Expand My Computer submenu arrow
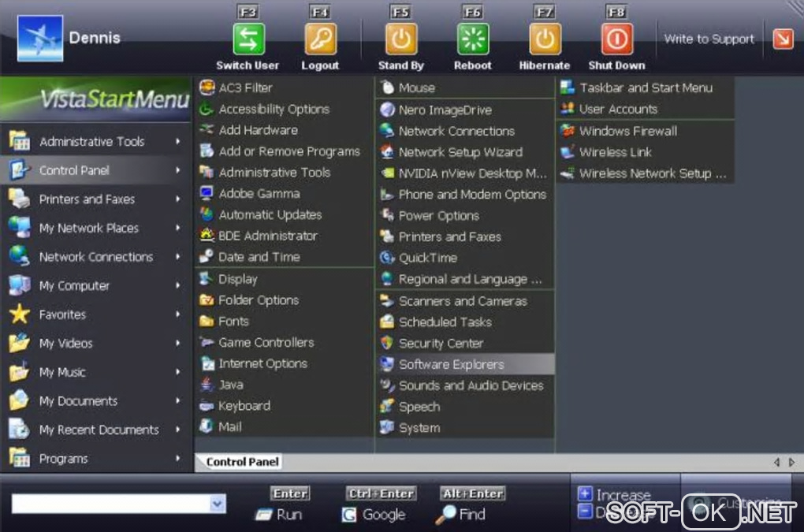The height and width of the screenshot is (532, 804). click(178, 285)
